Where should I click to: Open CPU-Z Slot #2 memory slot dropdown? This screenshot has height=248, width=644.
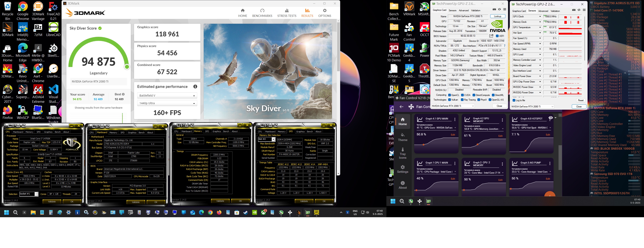[266, 139]
